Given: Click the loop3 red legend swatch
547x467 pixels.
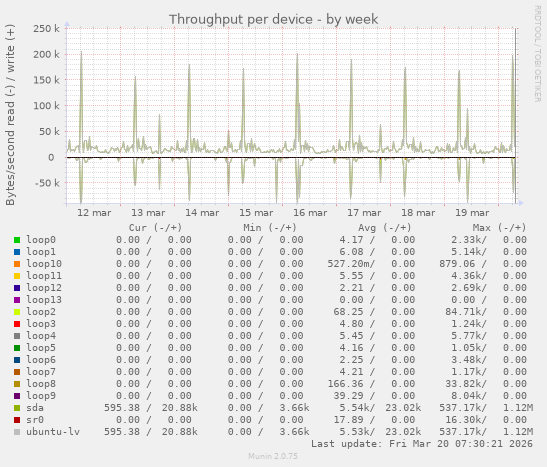Looking at the screenshot, I should pos(17,324).
